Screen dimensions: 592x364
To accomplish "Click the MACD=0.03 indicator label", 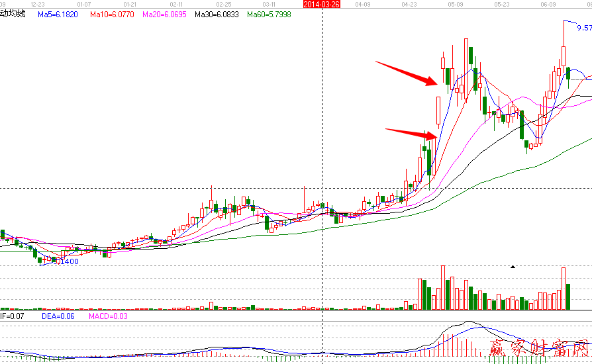I will click(x=107, y=316).
